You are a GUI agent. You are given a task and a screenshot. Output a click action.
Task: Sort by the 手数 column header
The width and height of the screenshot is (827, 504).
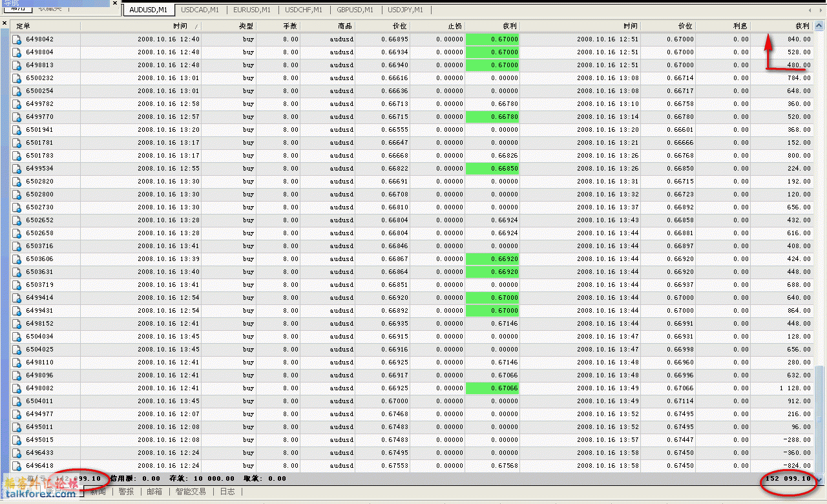pyautogui.click(x=278, y=26)
